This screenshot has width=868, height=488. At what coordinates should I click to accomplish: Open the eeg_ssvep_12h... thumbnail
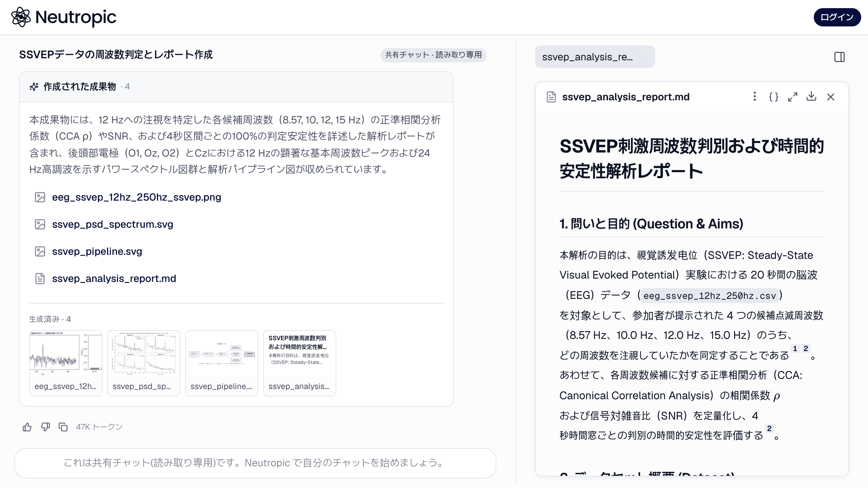66,363
